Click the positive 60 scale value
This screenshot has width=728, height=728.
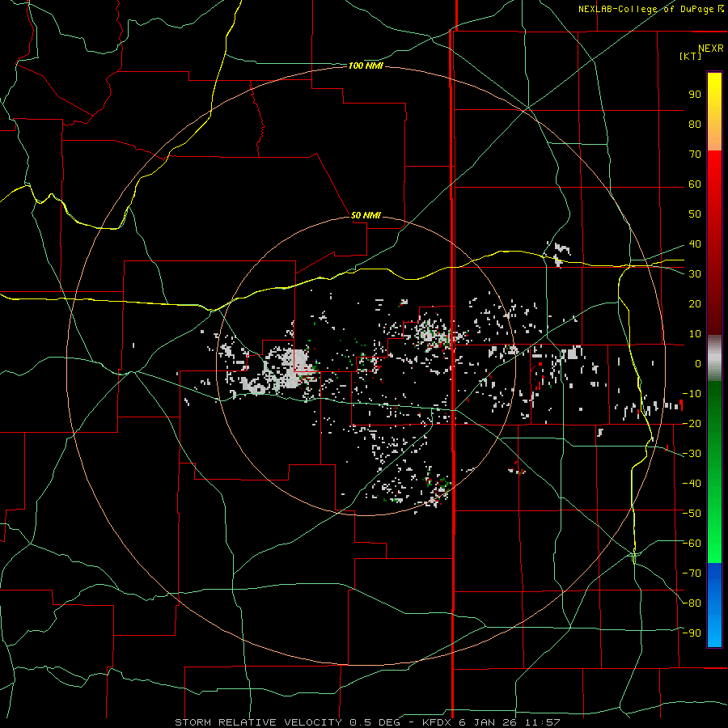click(x=695, y=184)
